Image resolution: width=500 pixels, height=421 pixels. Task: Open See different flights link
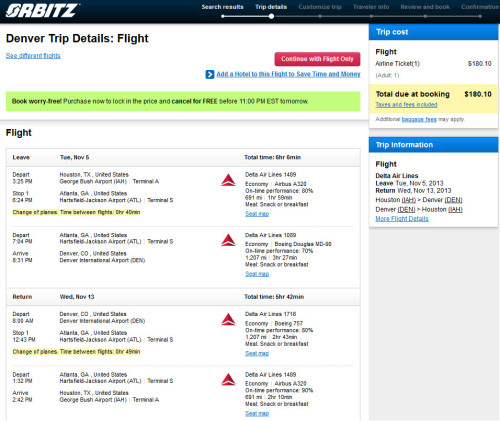coord(33,56)
